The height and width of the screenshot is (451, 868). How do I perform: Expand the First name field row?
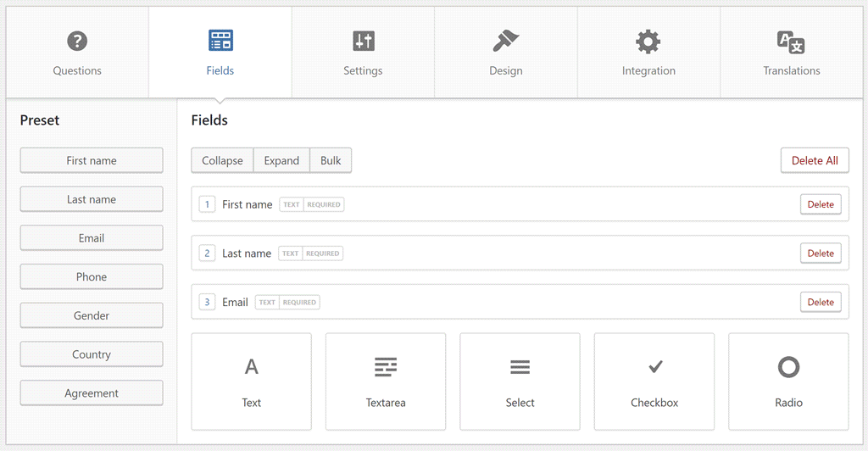(520, 204)
